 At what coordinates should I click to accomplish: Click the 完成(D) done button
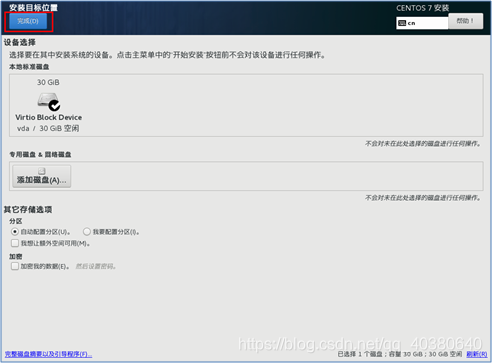tap(28, 21)
